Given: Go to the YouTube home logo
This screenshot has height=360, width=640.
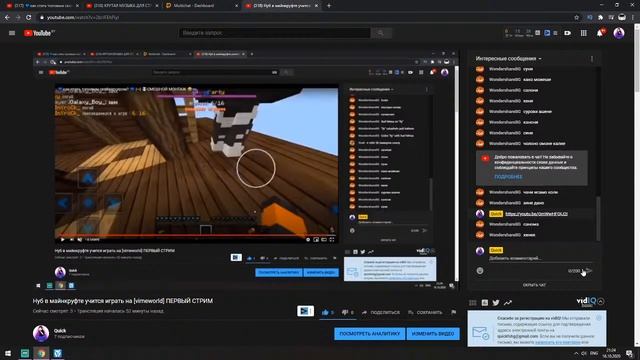Looking at the screenshot, I should (x=39, y=33).
